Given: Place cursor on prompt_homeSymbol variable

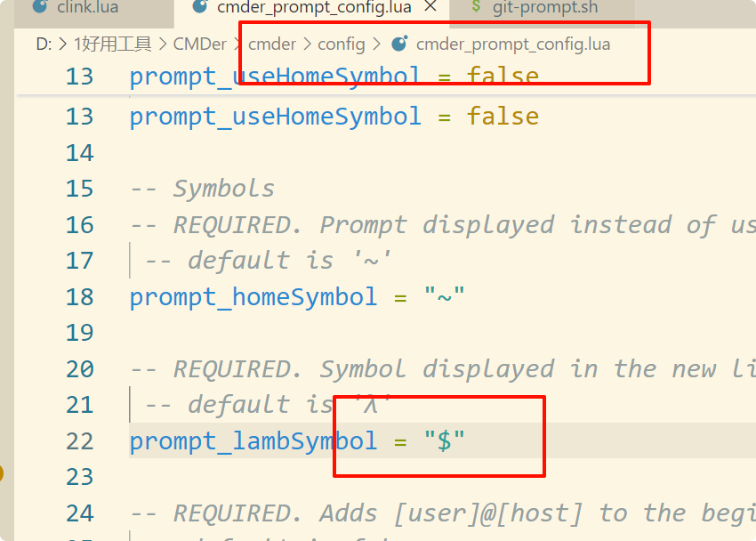Looking at the screenshot, I should coord(253,297).
